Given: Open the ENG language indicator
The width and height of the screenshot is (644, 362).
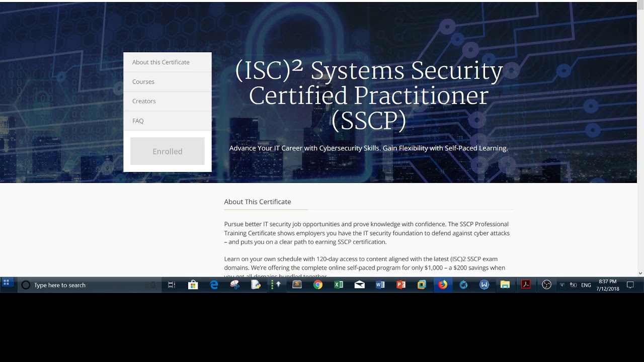Looking at the screenshot, I should pos(586,285).
